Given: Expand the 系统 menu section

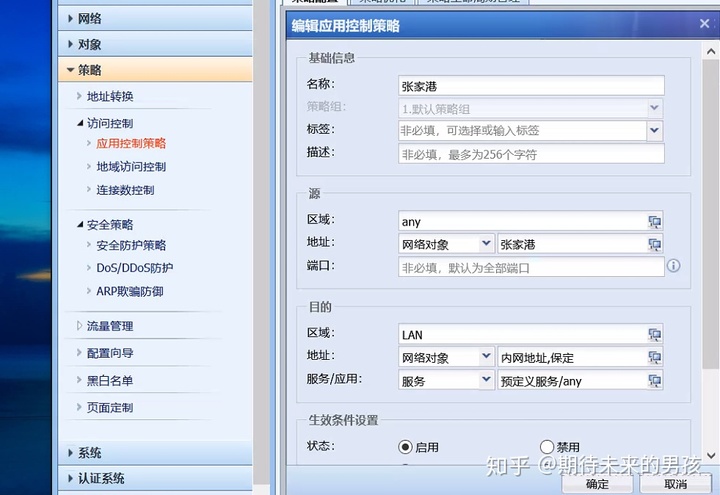Looking at the screenshot, I should (155, 453).
